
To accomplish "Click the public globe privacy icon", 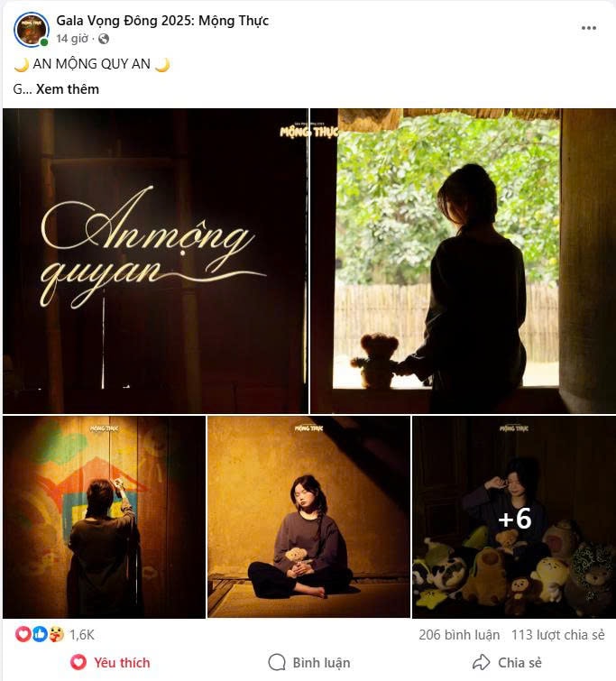I will [104, 39].
